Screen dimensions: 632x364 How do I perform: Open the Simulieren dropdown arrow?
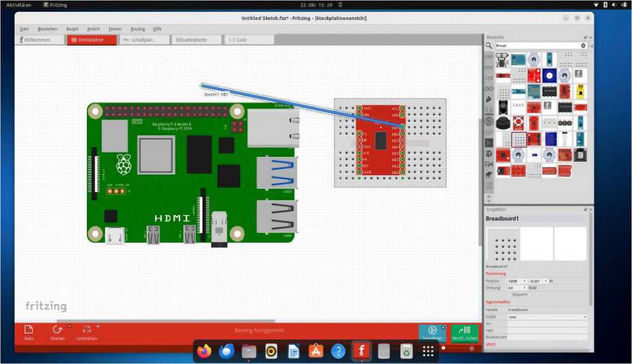[443, 328]
